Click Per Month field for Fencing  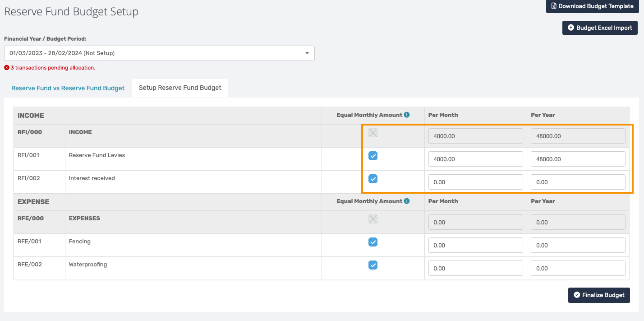476,245
